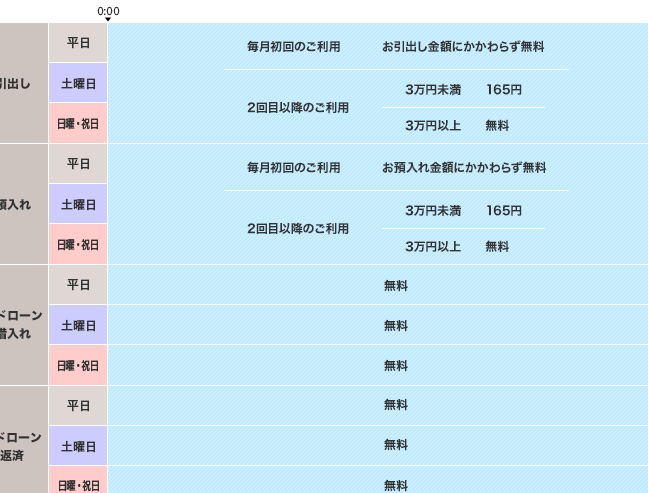Choose 土曜日 in the ローン借入れ section
The image size is (648, 493).
(x=78, y=326)
